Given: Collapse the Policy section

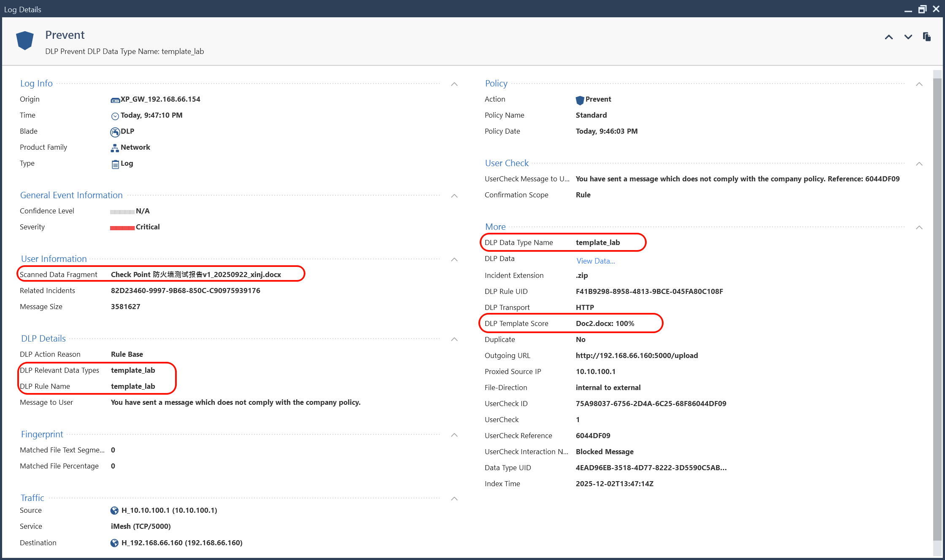Looking at the screenshot, I should pos(919,84).
